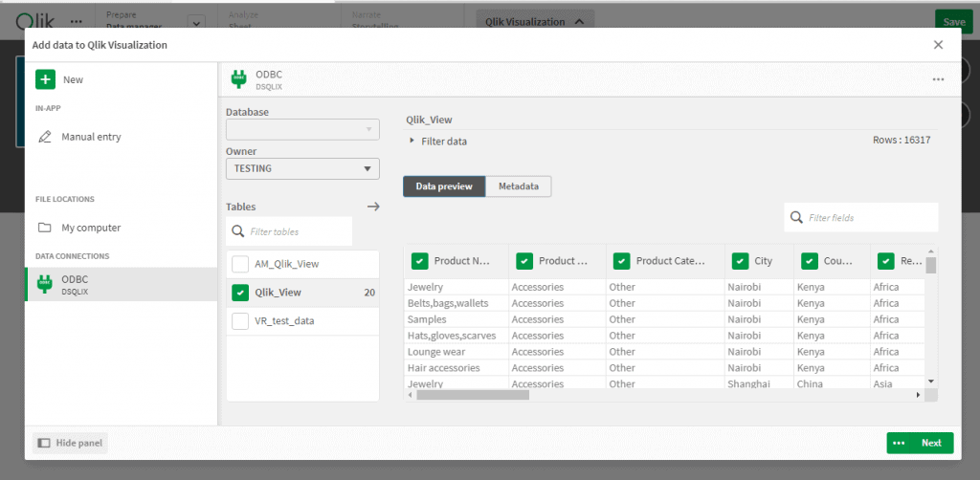Open the Owner TESTING dropdown
The height and width of the screenshot is (480, 980).
pos(302,168)
